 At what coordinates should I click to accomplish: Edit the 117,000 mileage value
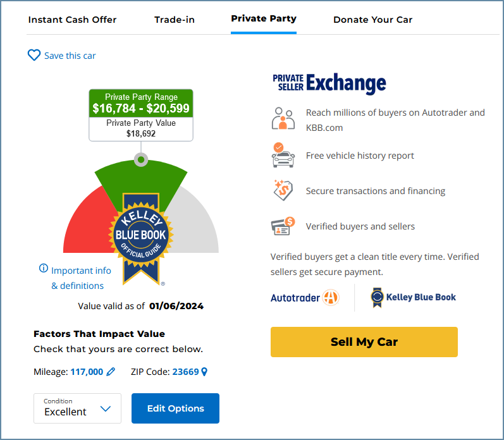coord(87,372)
